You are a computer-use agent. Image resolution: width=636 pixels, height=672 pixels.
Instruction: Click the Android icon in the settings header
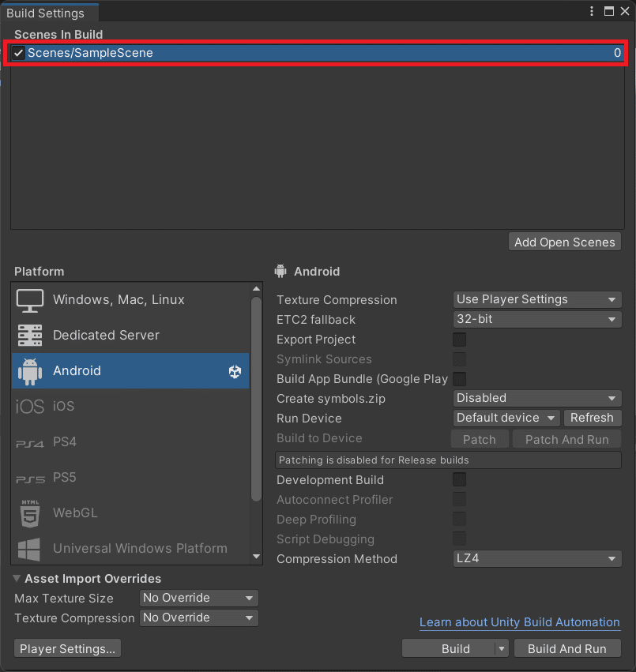280,272
